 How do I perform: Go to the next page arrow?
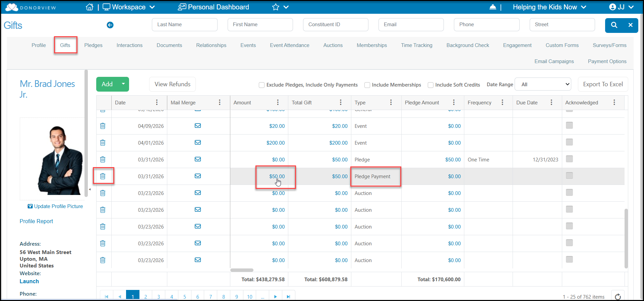[276, 297]
